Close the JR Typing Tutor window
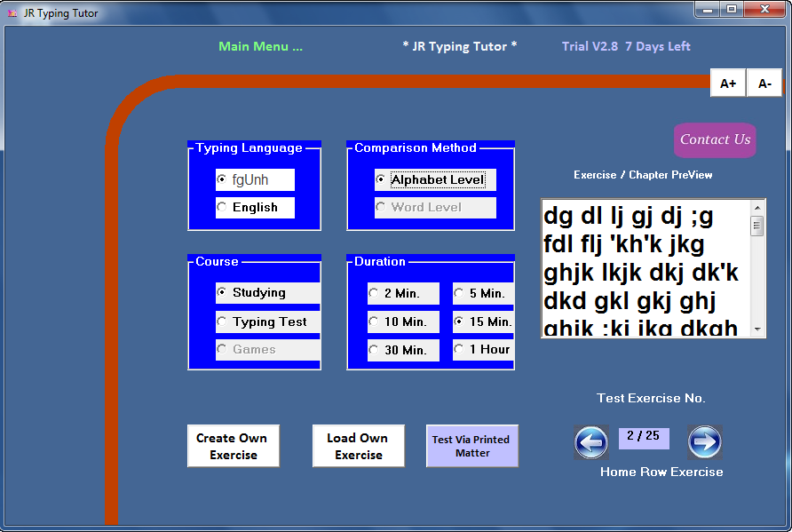Image resolution: width=792 pixels, height=532 pixels. (x=764, y=10)
